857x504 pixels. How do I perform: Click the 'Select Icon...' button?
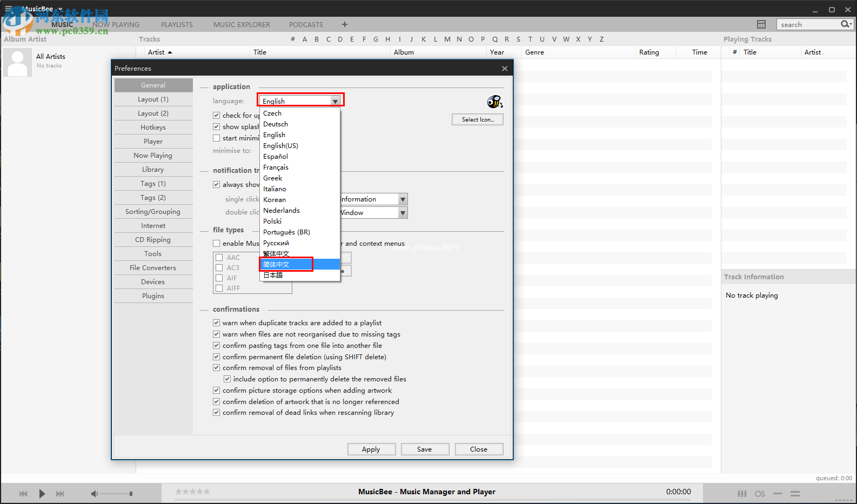478,120
